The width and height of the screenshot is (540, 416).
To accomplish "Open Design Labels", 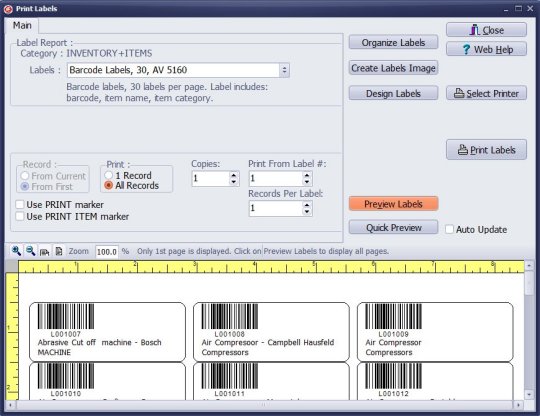I will [x=393, y=94].
